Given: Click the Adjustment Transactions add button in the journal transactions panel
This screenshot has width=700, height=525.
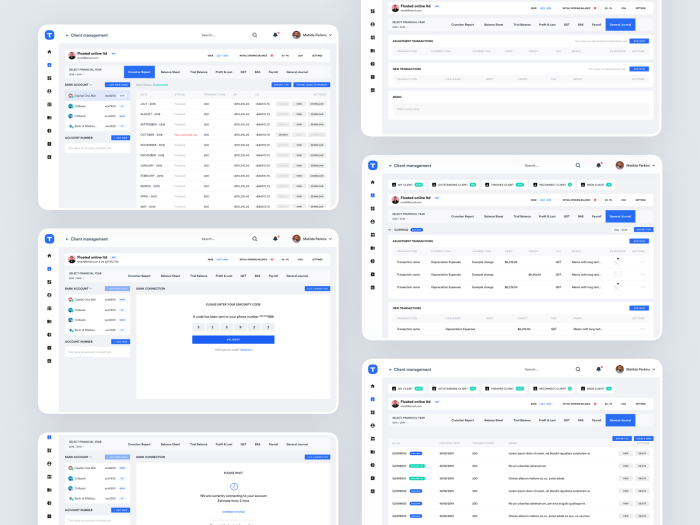Looking at the screenshot, I should 639,241.
